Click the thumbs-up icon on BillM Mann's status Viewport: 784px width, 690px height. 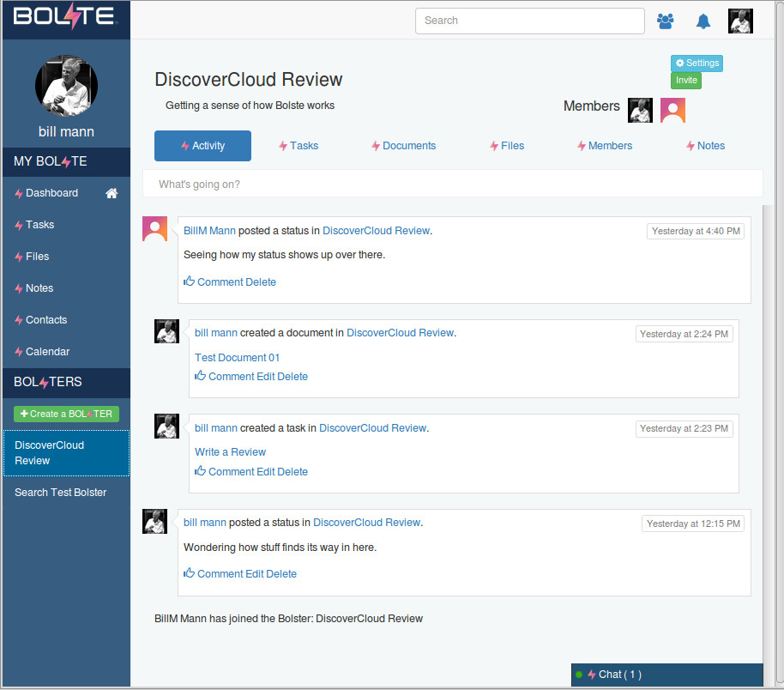pos(190,281)
